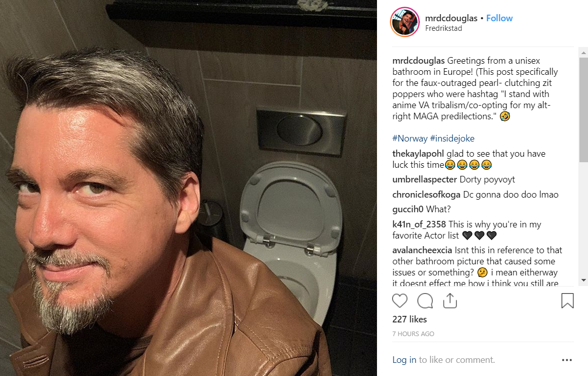This screenshot has width=588, height=376.
Task: Click the posted selfie photo
Action: [188, 188]
